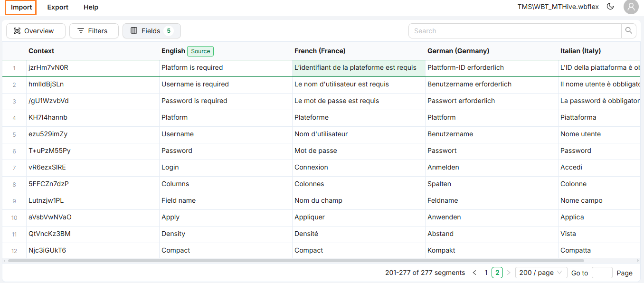The image size is (644, 283).
Task: Toggle dark mode moon icon
Action: [610, 7]
